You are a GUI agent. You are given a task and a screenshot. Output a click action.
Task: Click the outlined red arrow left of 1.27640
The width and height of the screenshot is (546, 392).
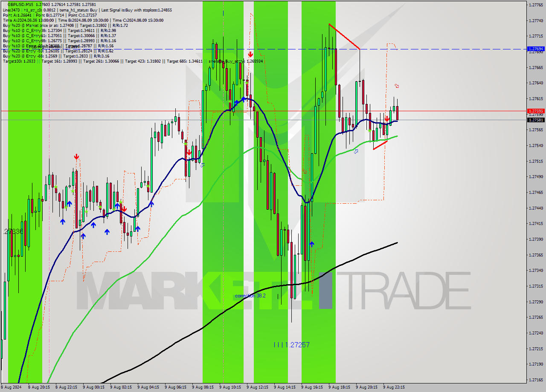(x=397, y=86)
